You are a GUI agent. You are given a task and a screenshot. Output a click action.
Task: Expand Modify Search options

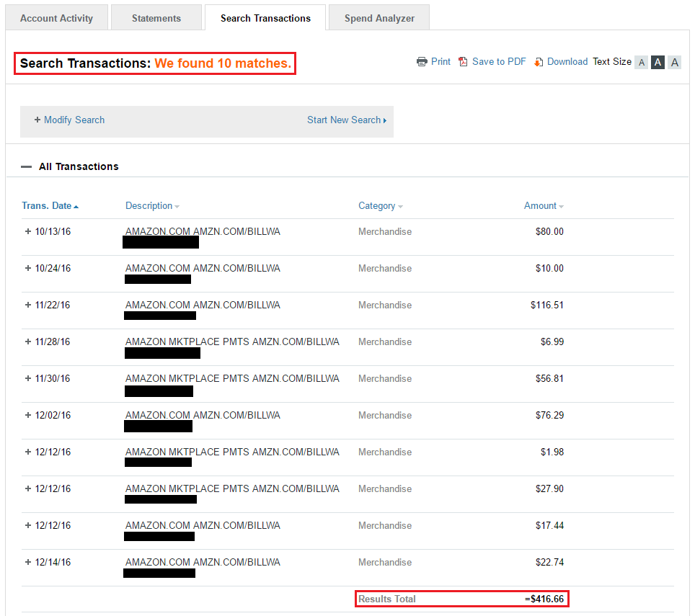click(x=69, y=120)
